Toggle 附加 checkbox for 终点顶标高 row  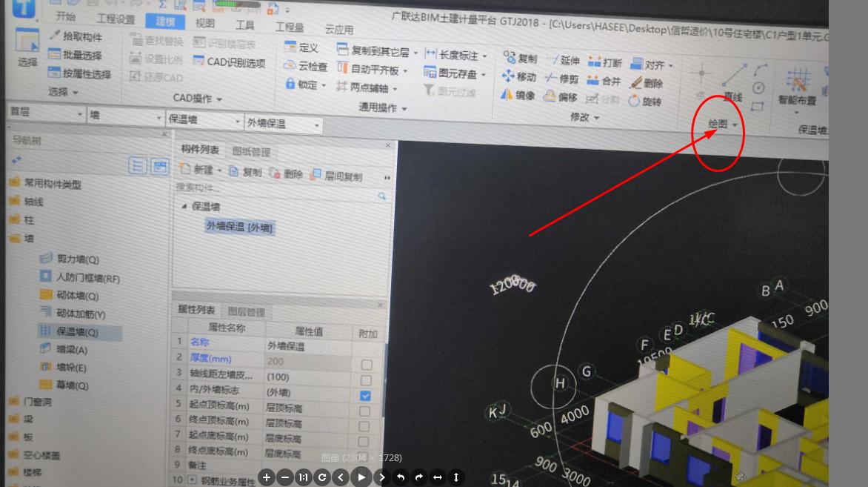pos(364,427)
